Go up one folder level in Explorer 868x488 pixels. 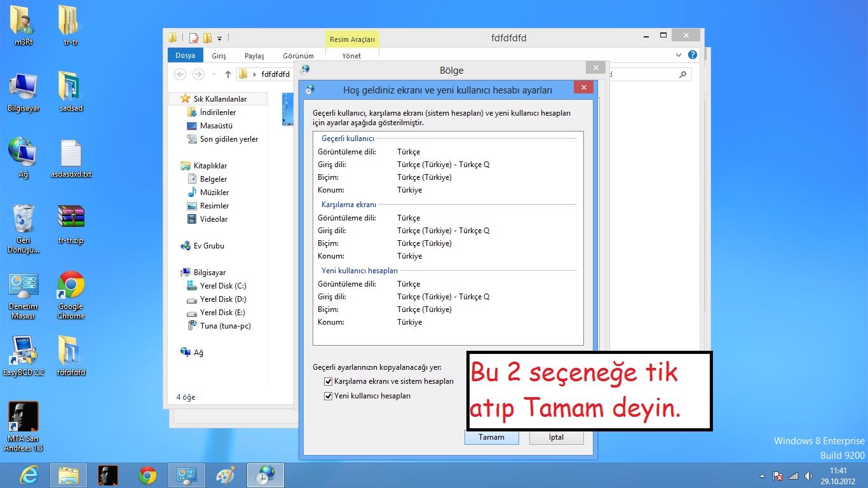[x=227, y=74]
